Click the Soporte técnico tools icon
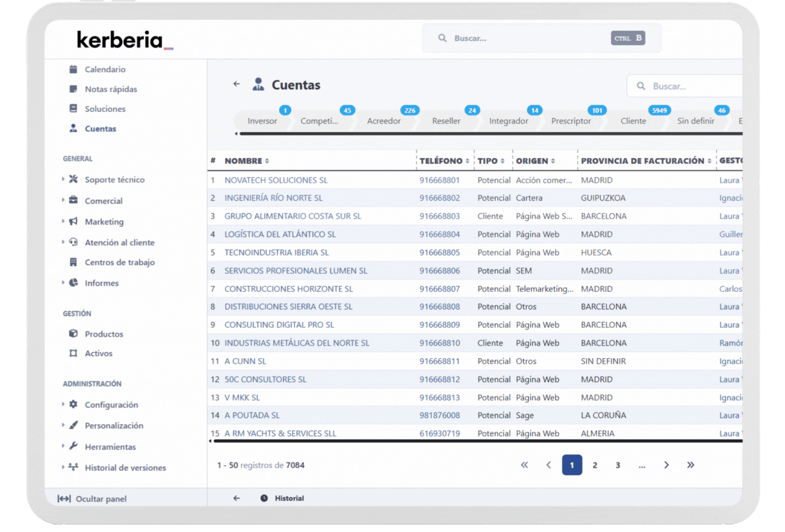This screenshot has width=785, height=532. point(73,179)
